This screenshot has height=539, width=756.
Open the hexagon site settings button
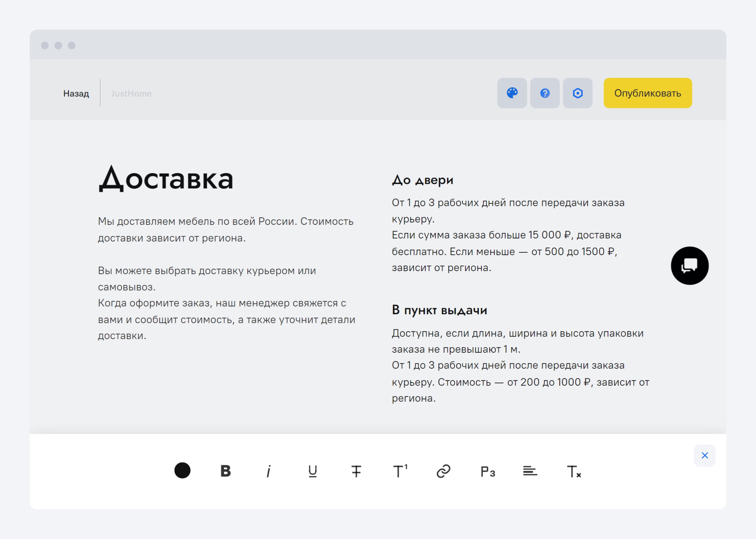[578, 93]
